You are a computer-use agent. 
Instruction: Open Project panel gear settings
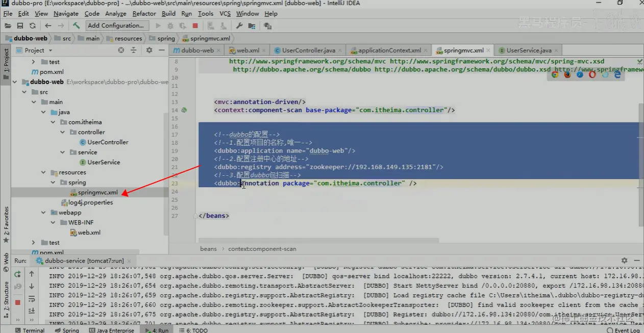point(149,50)
